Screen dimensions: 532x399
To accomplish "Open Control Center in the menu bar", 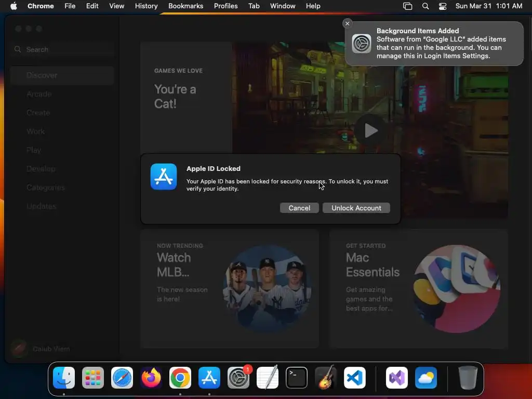I will tap(443, 6).
